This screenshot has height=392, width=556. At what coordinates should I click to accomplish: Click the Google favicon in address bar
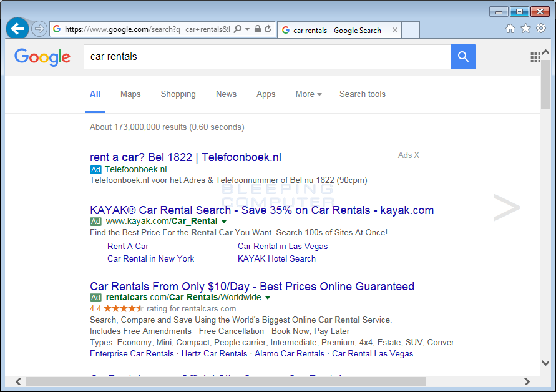pyautogui.click(x=57, y=29)
